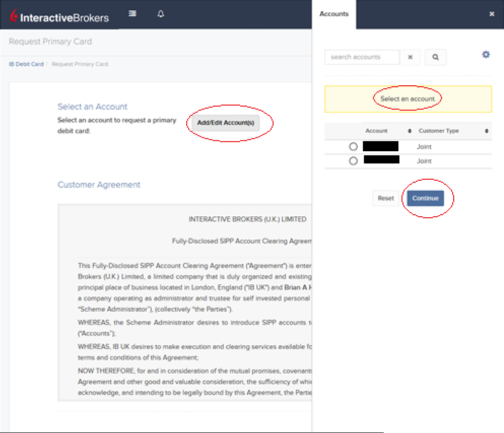Click the 'Select an account.' notice message
The image size is (504, 433).
tap(408, 99)
